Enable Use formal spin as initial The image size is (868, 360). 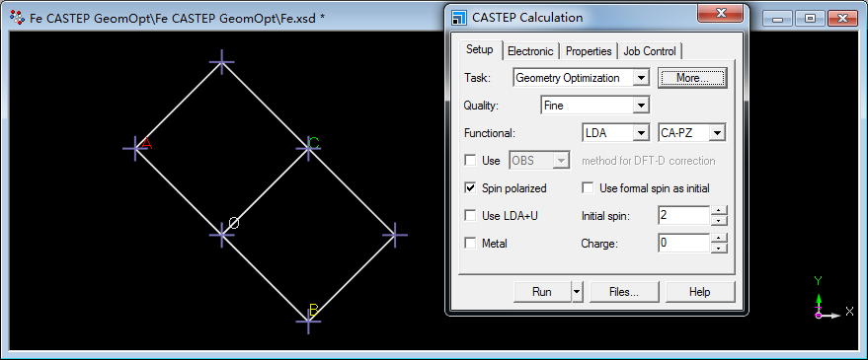588,188
